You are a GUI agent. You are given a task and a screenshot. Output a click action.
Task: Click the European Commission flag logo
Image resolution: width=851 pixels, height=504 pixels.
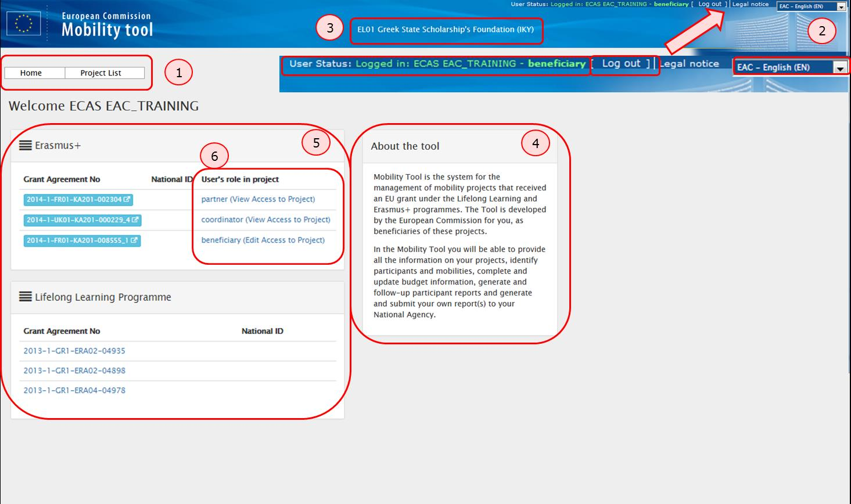point(23,24)
